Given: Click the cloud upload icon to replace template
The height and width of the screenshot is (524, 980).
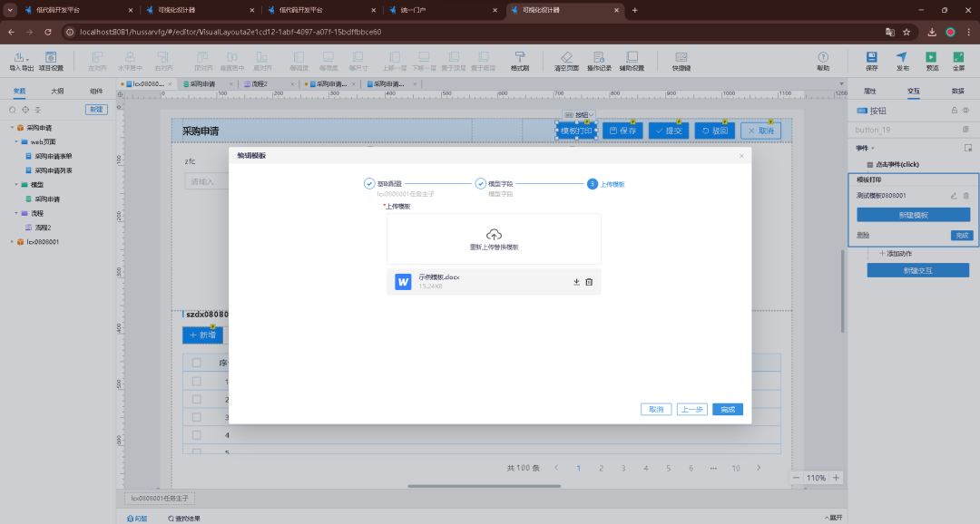Looking at the screenshot, I should 494,234.
